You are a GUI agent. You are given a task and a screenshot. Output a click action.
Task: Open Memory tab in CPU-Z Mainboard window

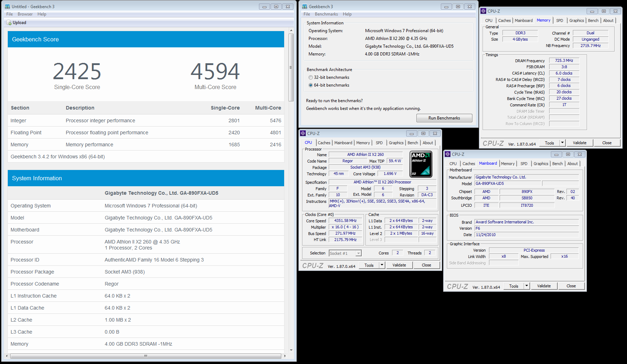[x=507, y=164]
